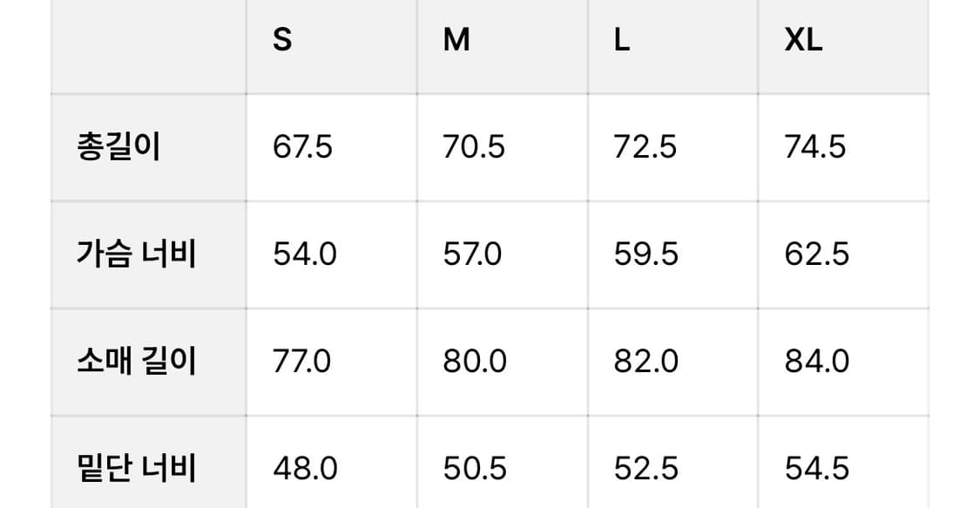980x508 pixels.
Task: Click the 소매 길이 row label
Action: point(137,361)
